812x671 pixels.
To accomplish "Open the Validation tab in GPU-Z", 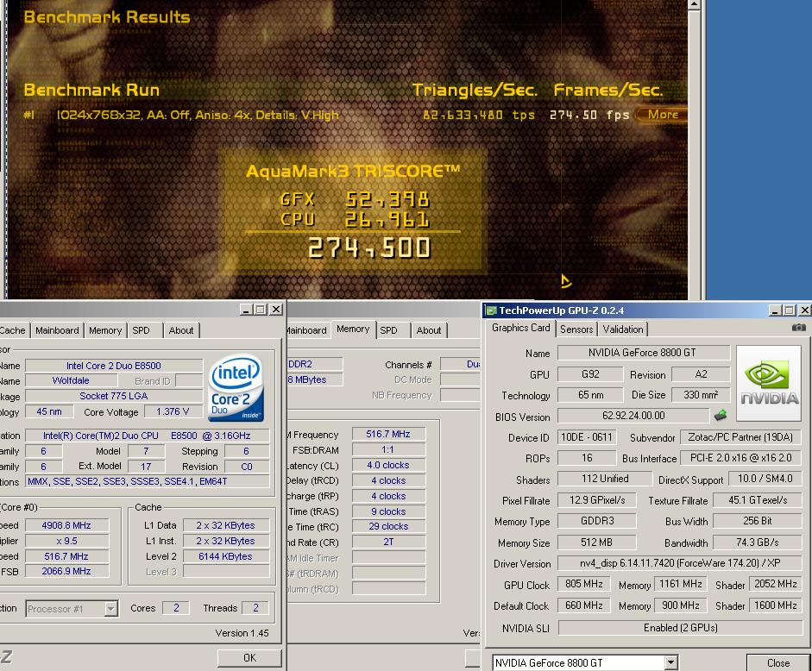I will click(x=622, y=329).
